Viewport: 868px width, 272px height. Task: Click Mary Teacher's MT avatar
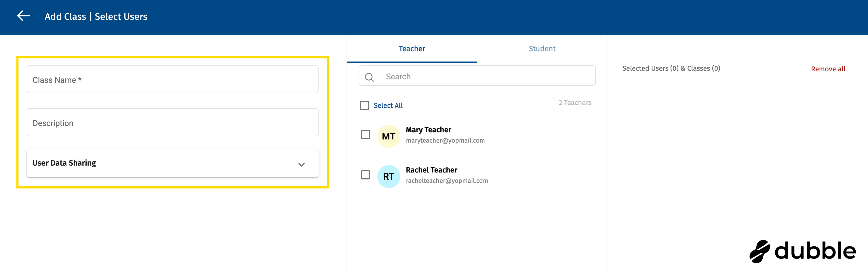(389, 136)
